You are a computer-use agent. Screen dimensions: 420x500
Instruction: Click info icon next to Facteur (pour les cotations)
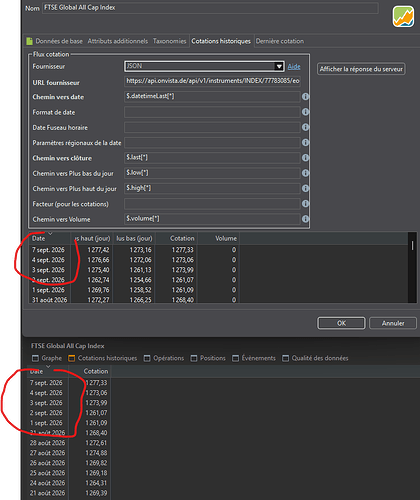pyautogui.click(x=305, y=204)
